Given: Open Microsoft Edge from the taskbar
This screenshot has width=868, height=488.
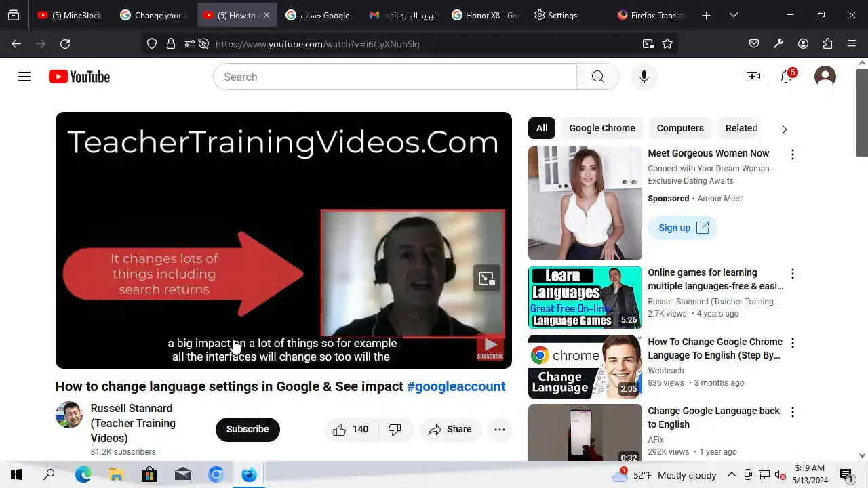Looking at the screenshot, I should [83, 475].
